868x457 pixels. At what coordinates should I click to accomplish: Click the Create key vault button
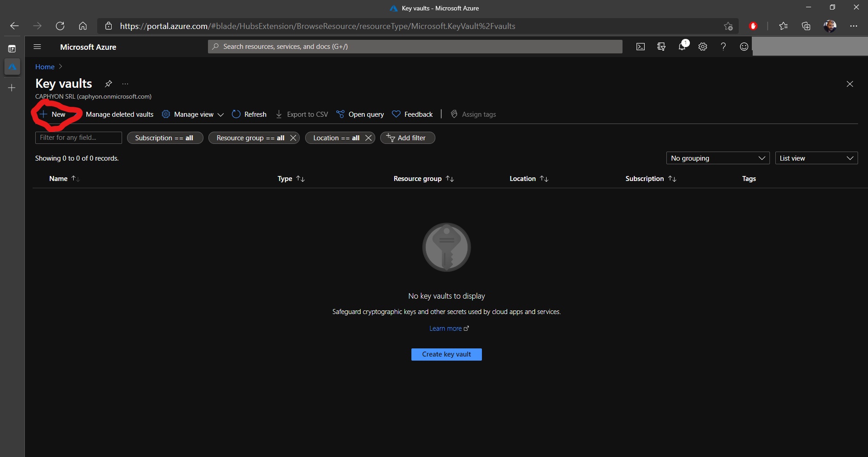tap(447, 354)
